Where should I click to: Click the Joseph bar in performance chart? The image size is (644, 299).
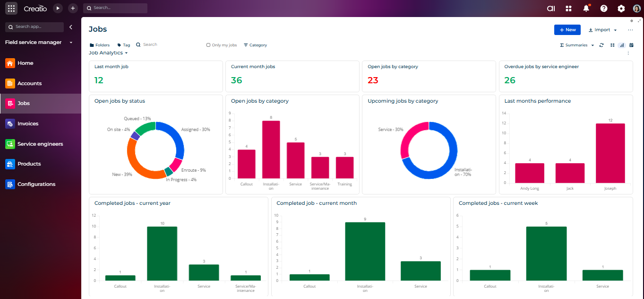[x=610, y=153]
